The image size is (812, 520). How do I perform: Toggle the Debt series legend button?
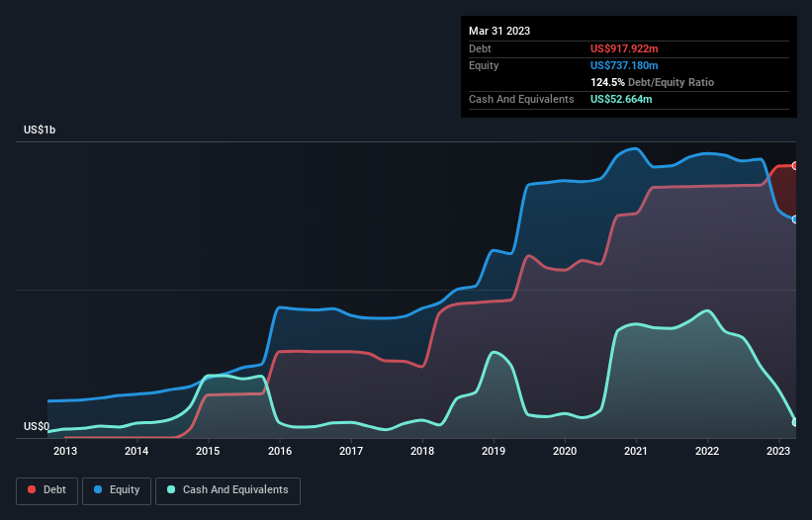coord(47,490)
